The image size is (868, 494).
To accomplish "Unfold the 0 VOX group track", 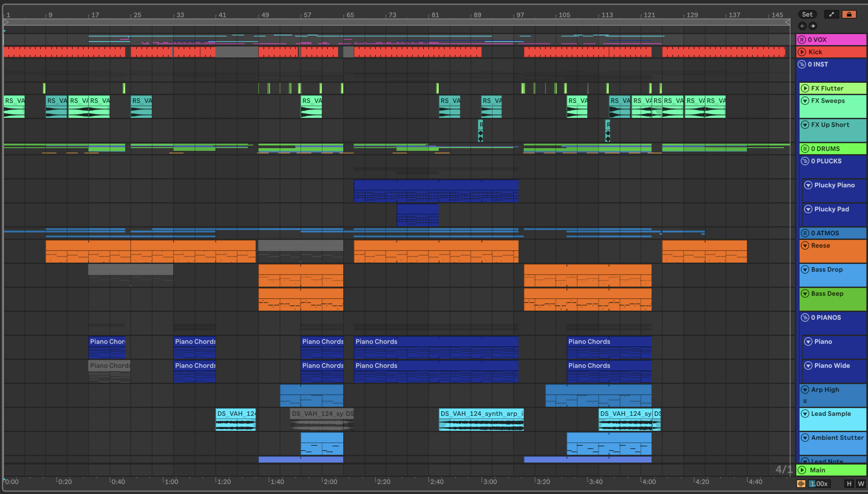I will (801, 40).
